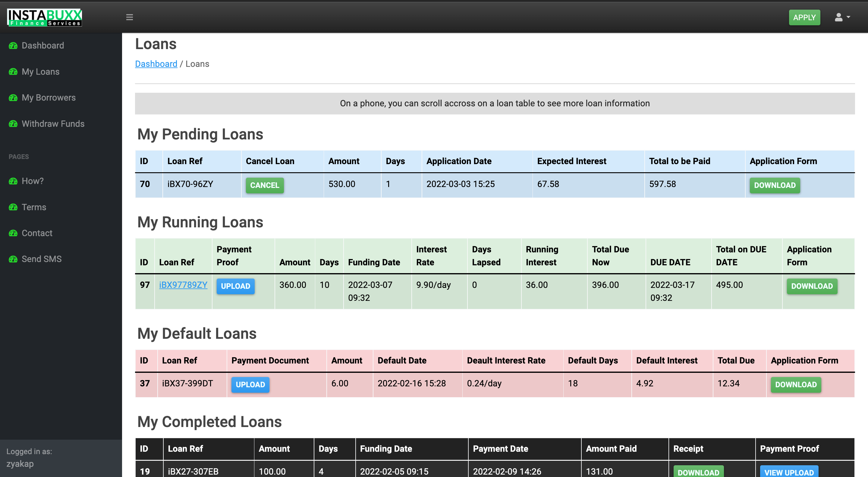Click the 12.34 Total Due value

click(x=728, y=383)
